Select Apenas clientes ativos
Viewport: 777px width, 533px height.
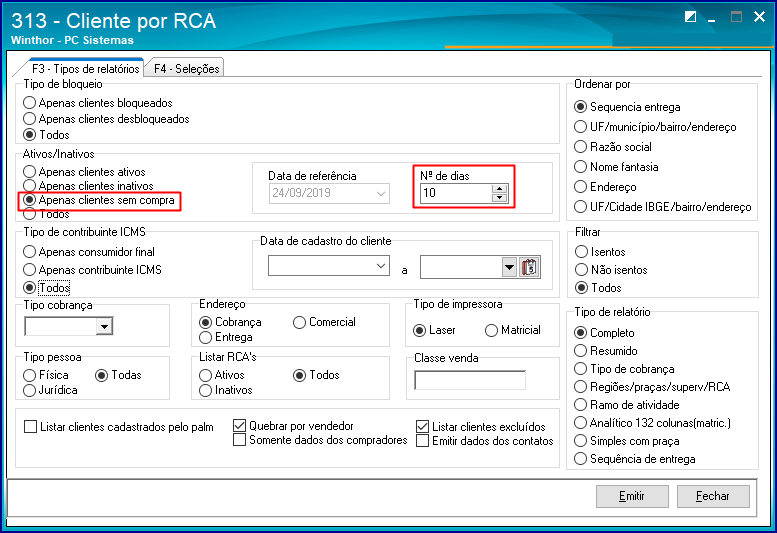coord(84,172)
